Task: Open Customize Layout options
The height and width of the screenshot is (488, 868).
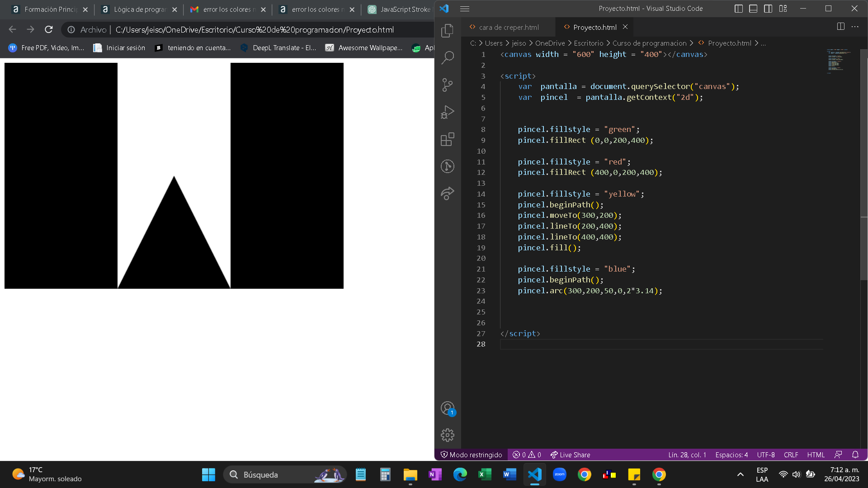Action: click(x=783, y=9)
